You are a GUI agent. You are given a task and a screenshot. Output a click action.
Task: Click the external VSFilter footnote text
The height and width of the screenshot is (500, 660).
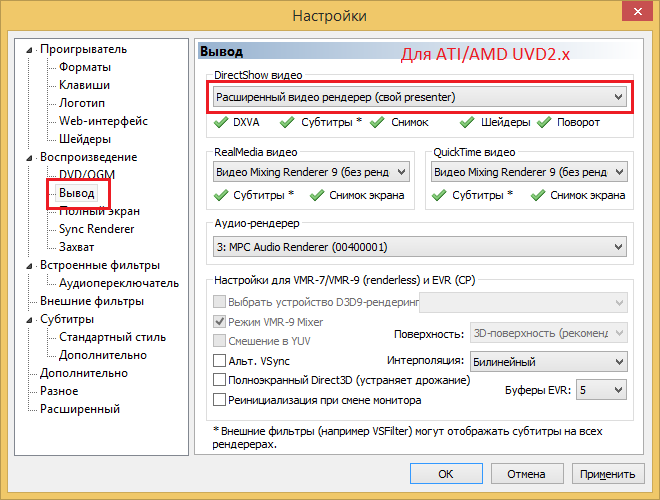pyautogui.click(x=407, y=438)
